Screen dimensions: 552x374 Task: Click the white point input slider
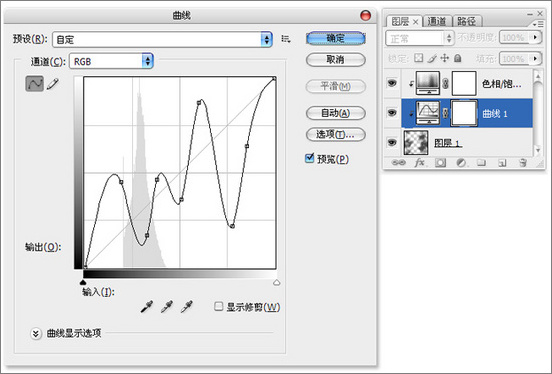(277, 282)
